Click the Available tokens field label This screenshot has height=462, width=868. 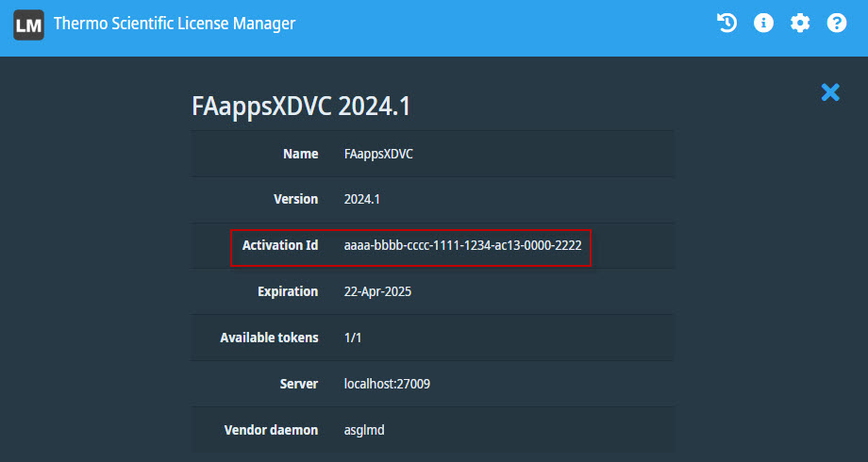pyautogui.click(x=269, y=338)
